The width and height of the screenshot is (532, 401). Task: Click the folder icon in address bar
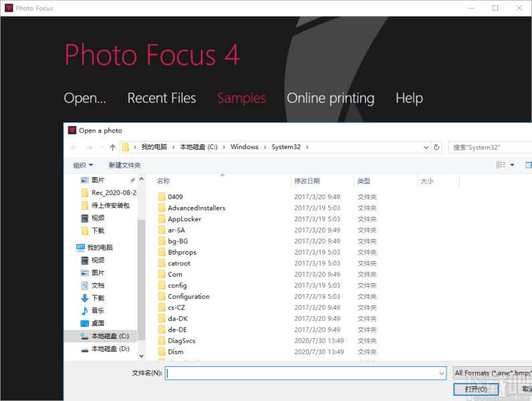pyautogui.click(x=126, y=147)
